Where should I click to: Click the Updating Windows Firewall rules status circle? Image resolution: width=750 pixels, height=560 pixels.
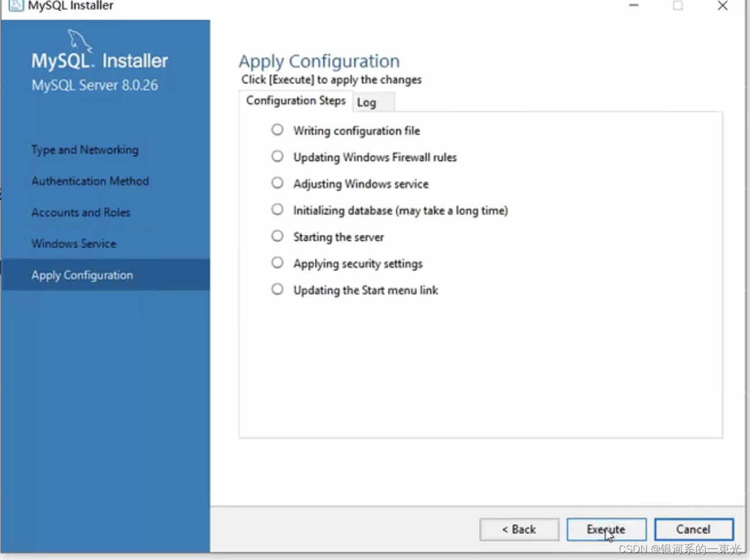pyautogui.click(x=278, y=156)
